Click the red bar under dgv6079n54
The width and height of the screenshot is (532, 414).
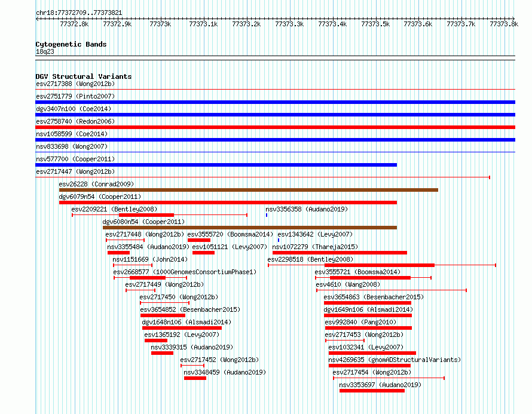coord(228,203)
